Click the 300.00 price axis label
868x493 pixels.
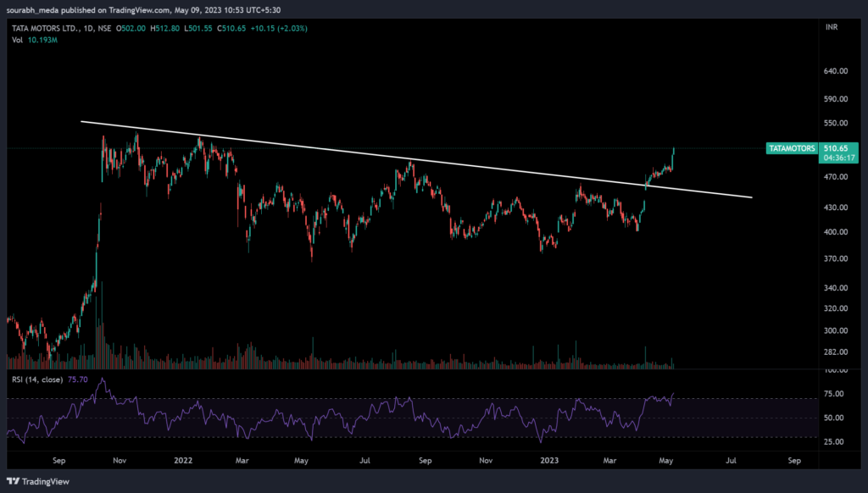click(x=836, y=330)
